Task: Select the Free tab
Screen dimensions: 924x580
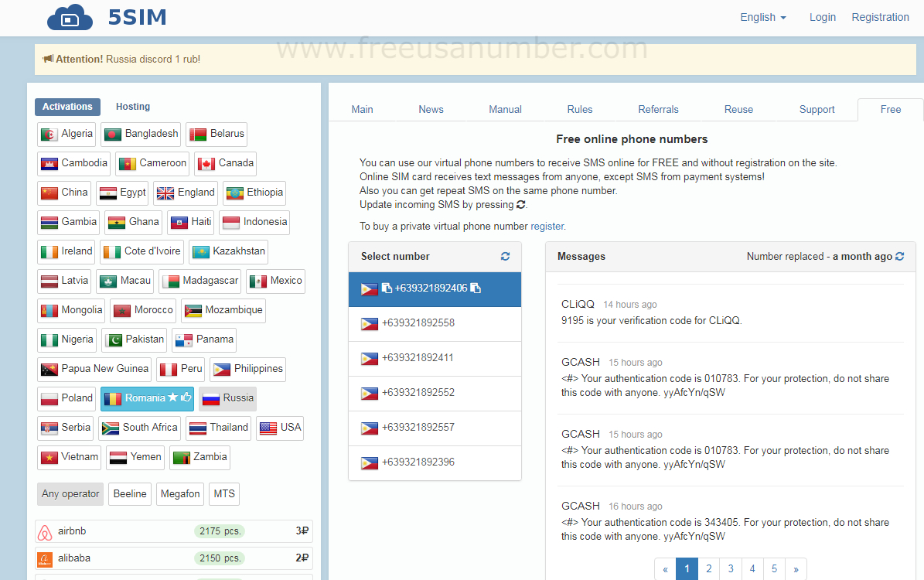Action: click(891, 110)
